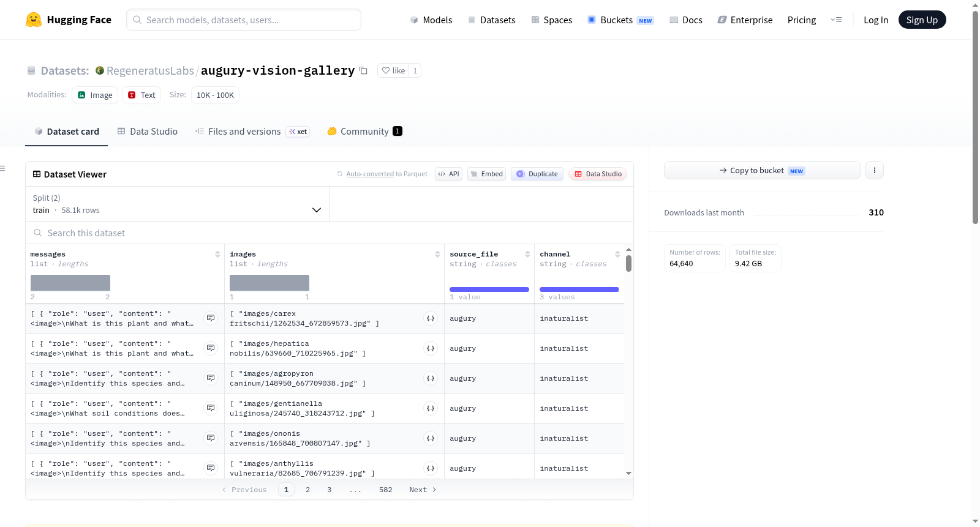Click the Log In link
This screenshot has height=527, width=980.
[876, 20]
